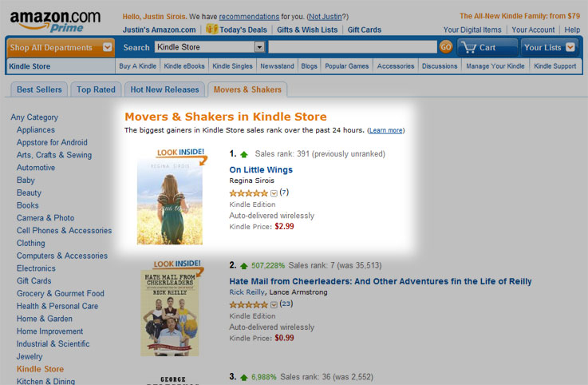The width and height of the screenshot is (588, 385).
Task: Select Kindle eBooks in the navigation bar
Action: click(x=185, y=66)
